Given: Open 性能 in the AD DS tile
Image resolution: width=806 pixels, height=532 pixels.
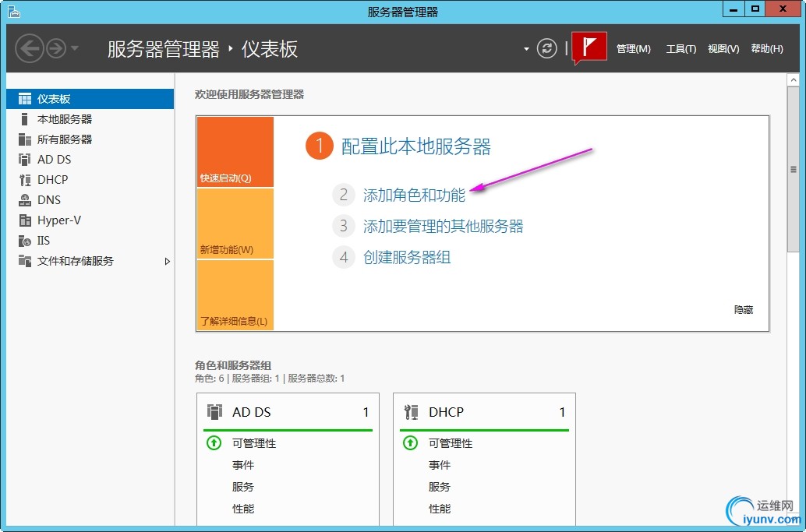Looking at the screenshot, I should 243,509.
